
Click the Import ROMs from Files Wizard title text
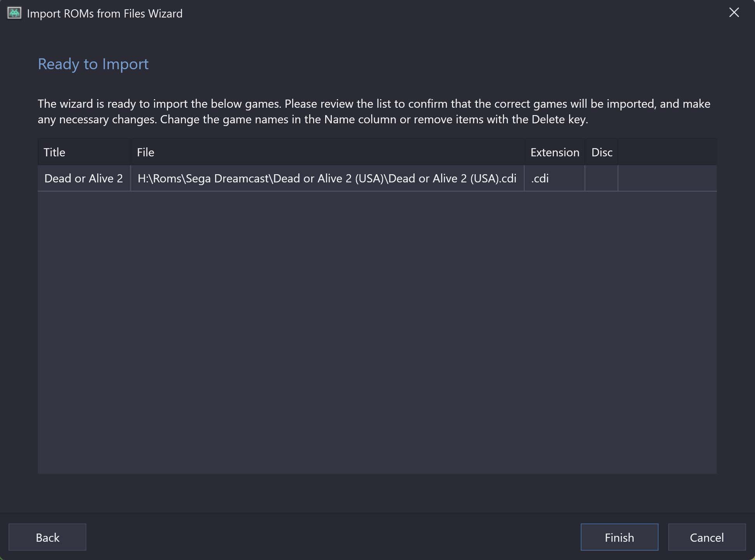[105, 14]
